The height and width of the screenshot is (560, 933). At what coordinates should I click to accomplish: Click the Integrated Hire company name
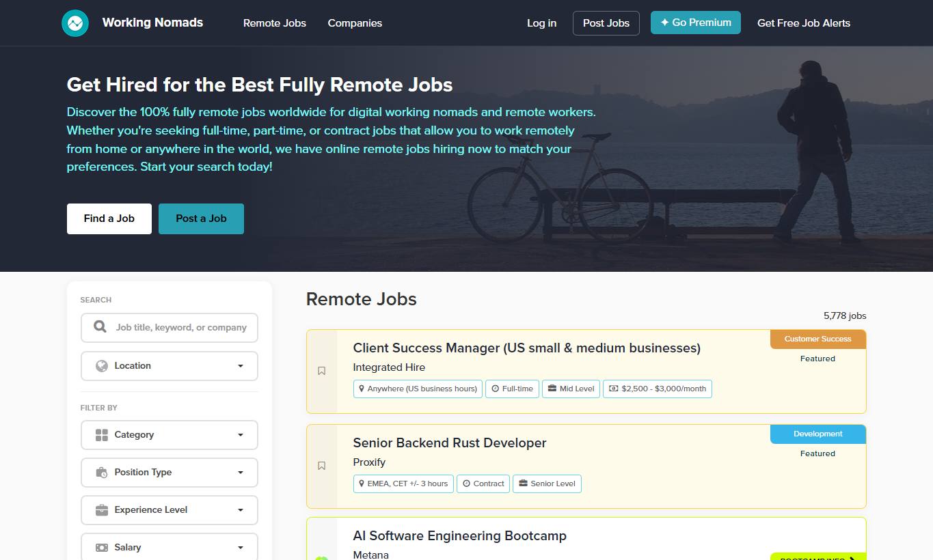(389, 367)
